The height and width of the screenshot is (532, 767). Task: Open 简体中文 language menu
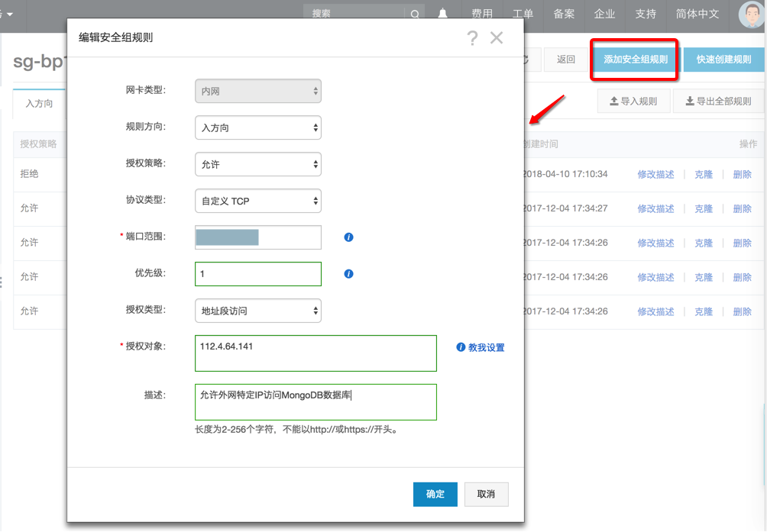(x=697, y=14)
